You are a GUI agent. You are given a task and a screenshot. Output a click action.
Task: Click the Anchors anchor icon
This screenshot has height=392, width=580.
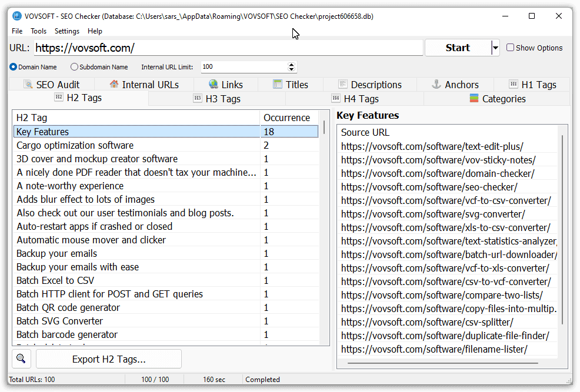(x=436, y=84)
